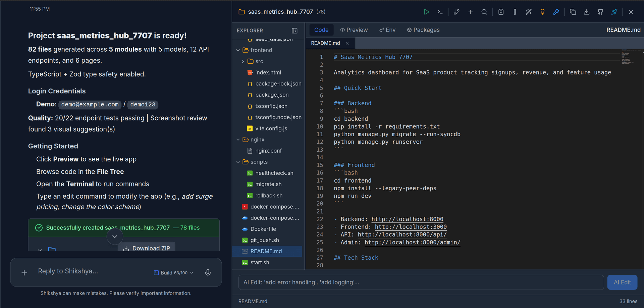644x308 pixels.
Task: Show suggestions via the lightbulb icon
Action: click(x=542, y=12)
